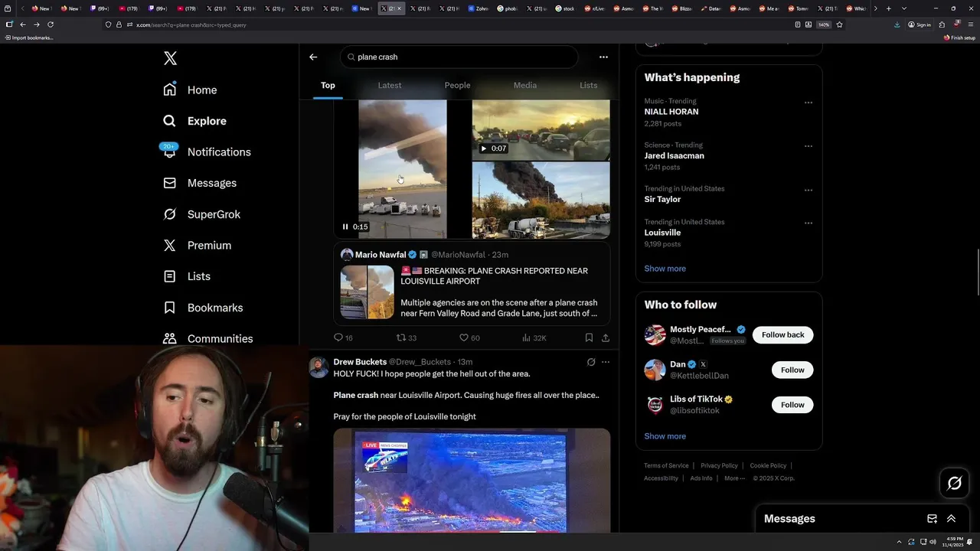Screen dimensions: 980x551
Task: Expand the Messages drawer
Action: (951, 518)
